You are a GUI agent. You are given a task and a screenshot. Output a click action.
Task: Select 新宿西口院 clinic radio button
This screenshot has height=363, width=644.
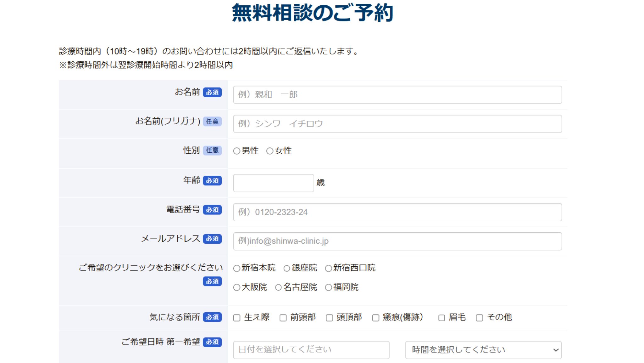[329, 268]
